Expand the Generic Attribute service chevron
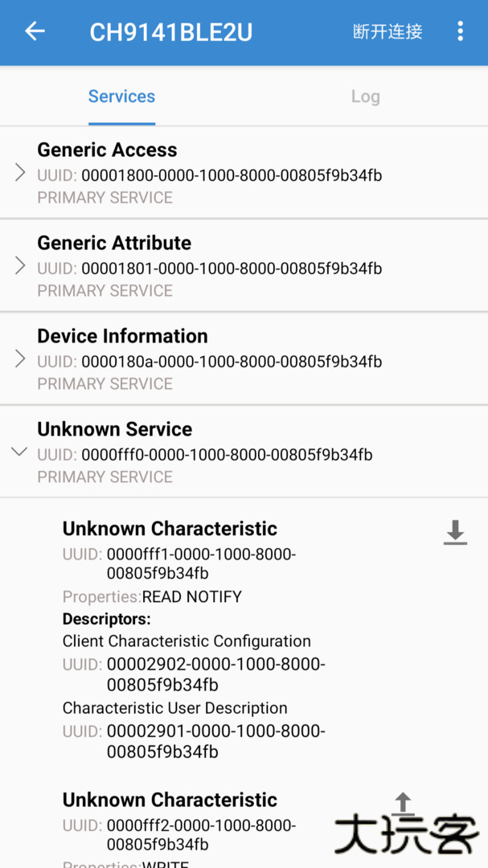This screenshot has height=868, width=488. 20,266
